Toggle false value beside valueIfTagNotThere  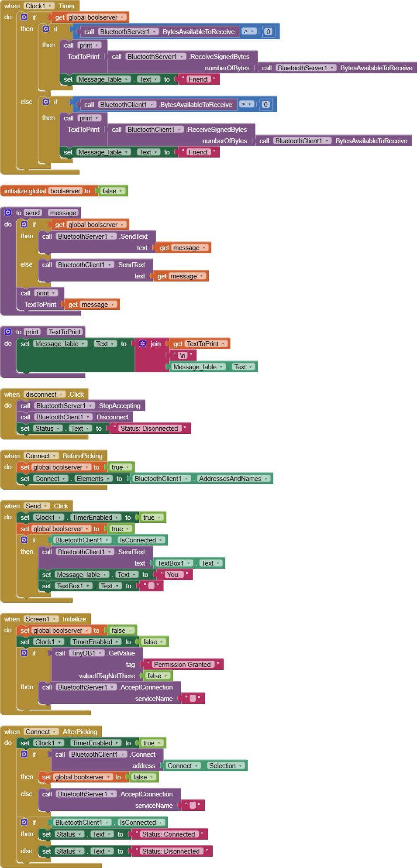pyautogui.click(x=156, y=676)
